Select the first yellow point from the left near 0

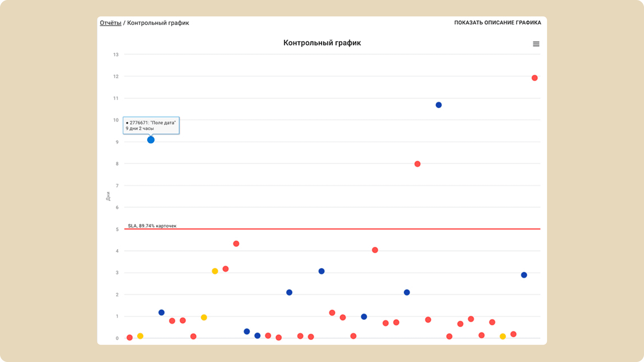coord(140,336)
